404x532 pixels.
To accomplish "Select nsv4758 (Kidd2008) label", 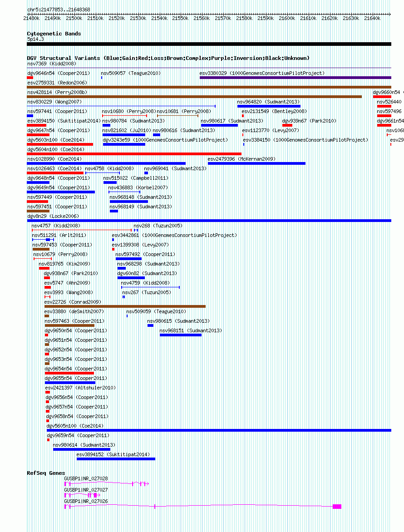I will click(109, 168).
